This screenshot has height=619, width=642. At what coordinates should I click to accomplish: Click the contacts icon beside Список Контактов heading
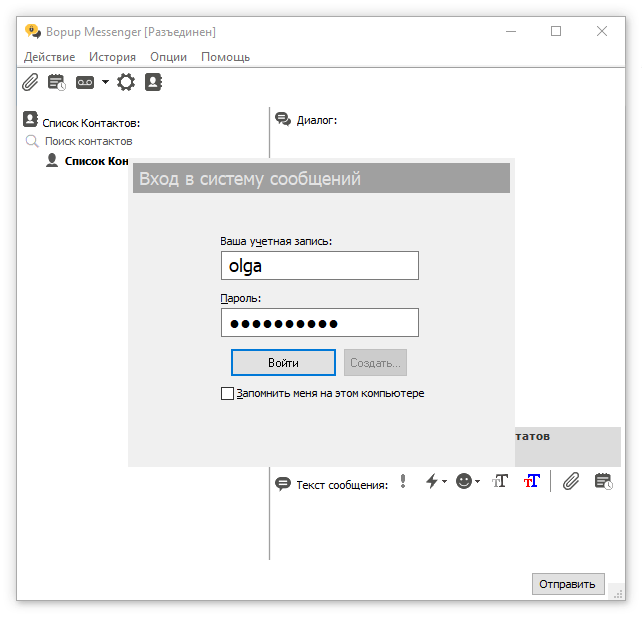(x=30, y=119)
